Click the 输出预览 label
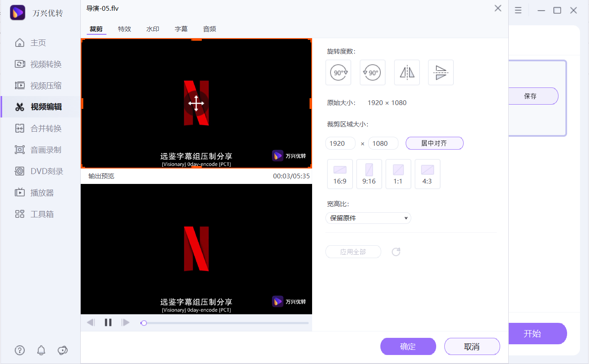 tap(101, 176)
